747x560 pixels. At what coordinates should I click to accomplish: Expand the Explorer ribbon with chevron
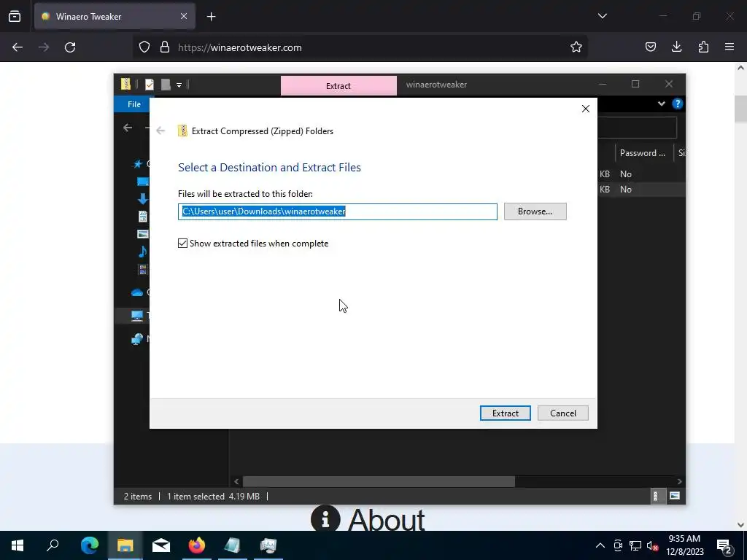tap(661, 104)
